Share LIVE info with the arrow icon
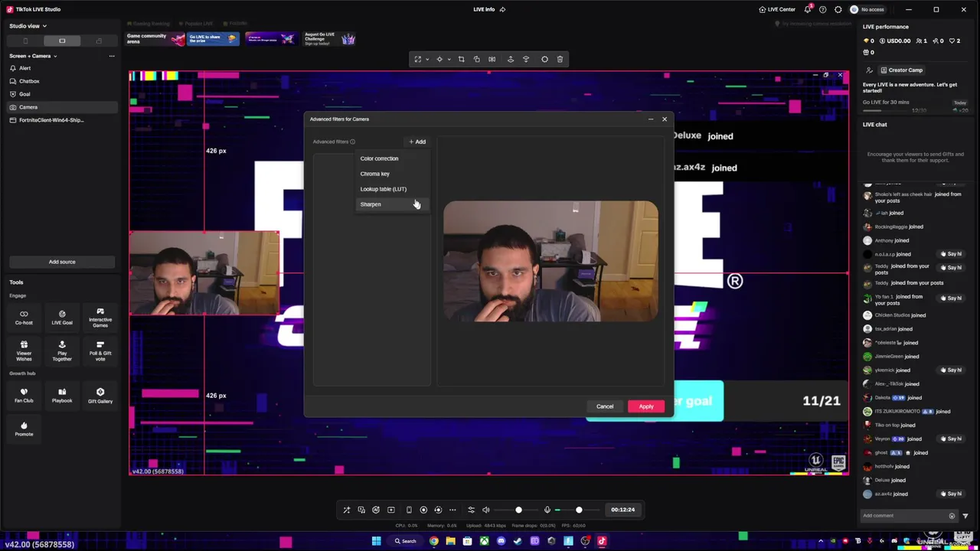 click(x=502, y=9)
